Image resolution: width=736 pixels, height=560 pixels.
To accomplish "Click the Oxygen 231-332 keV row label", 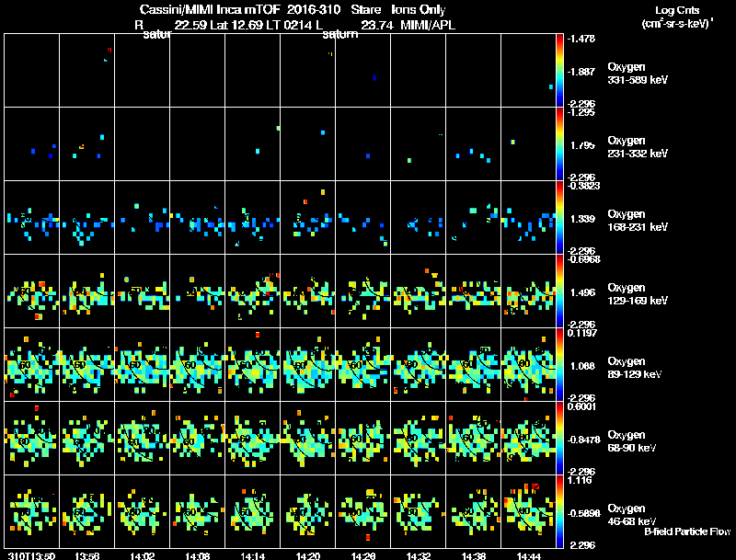I will coord(638,147).
